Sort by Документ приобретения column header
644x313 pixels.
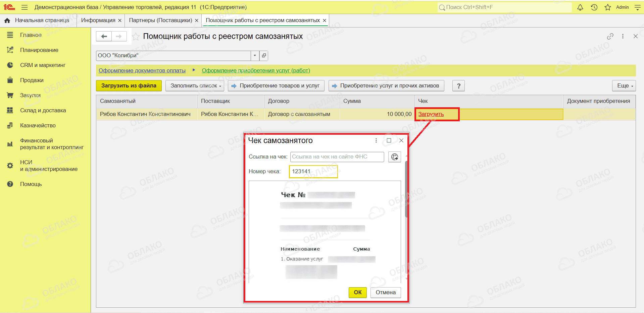(600, 101)
